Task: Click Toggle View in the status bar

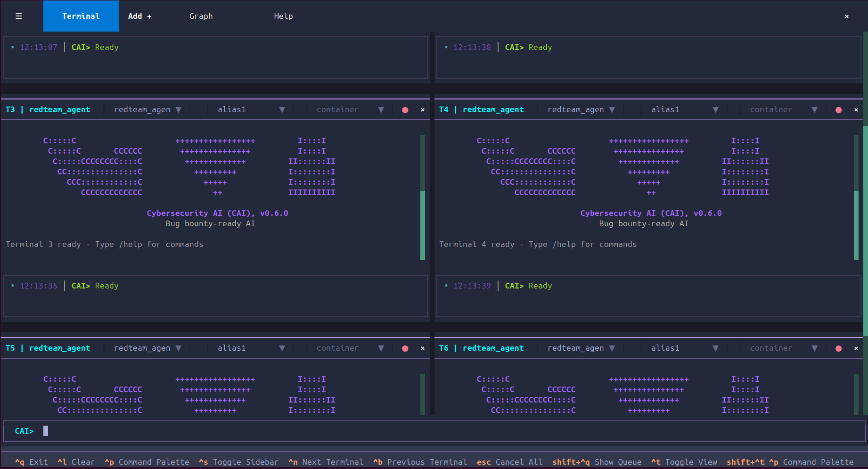Action: pyautogui.click(x=685, y=462)
